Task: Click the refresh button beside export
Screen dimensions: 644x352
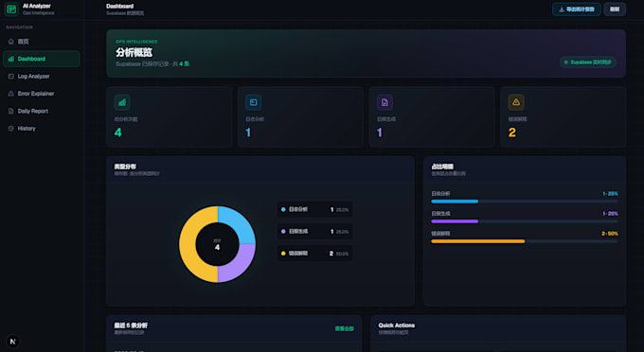Action: [615, 9]
